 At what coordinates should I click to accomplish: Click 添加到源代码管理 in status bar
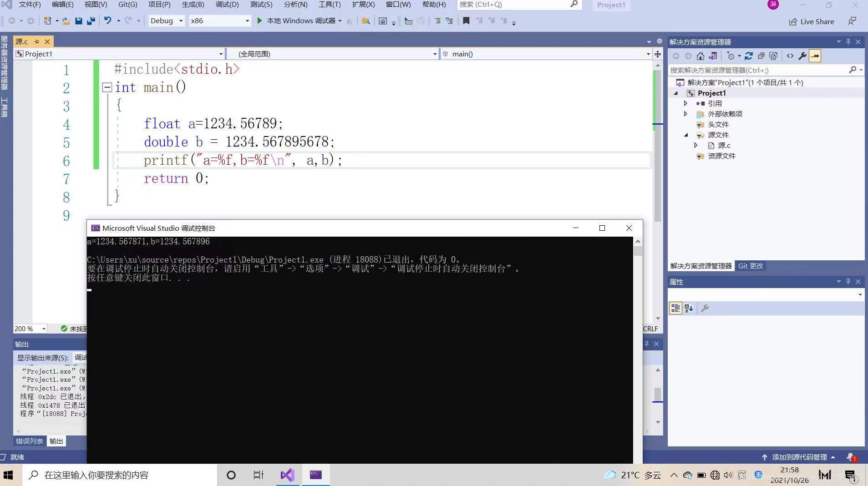click(799, 457)
